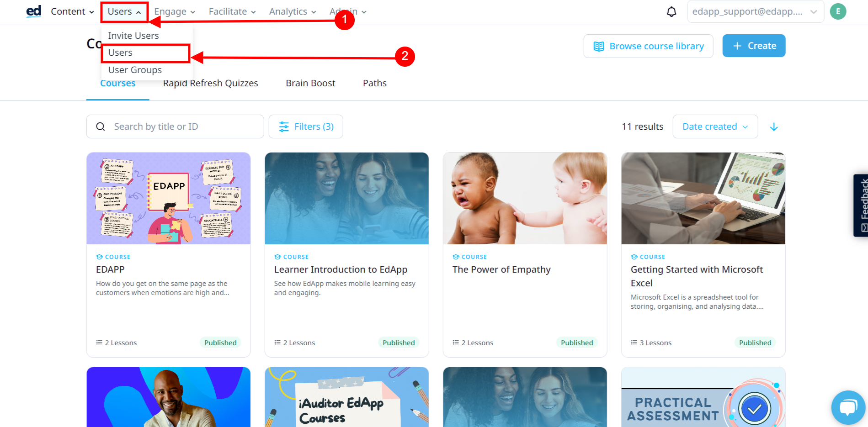
Task: Click the search magnifier icon
Action: (x=101, y=127)
